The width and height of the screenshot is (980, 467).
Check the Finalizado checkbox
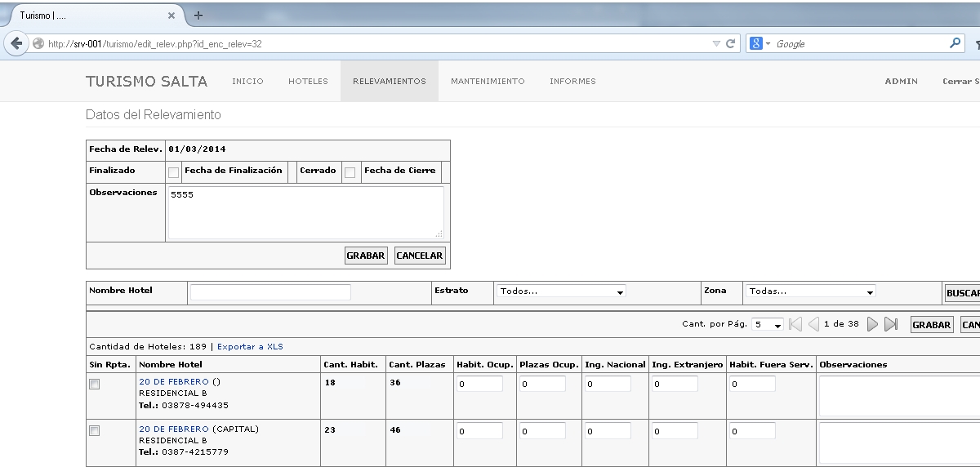pos(173,172)
